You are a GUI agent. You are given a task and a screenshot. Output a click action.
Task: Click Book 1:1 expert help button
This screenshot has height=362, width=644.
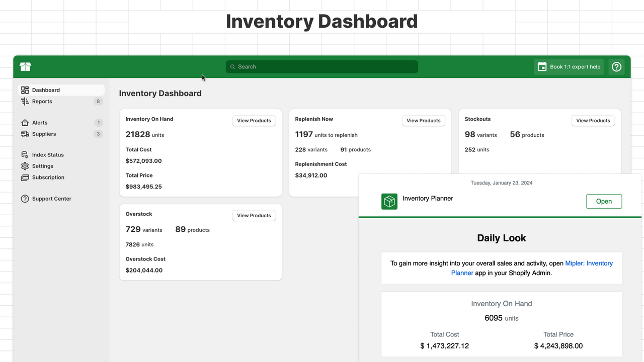[x=569, y=67]
